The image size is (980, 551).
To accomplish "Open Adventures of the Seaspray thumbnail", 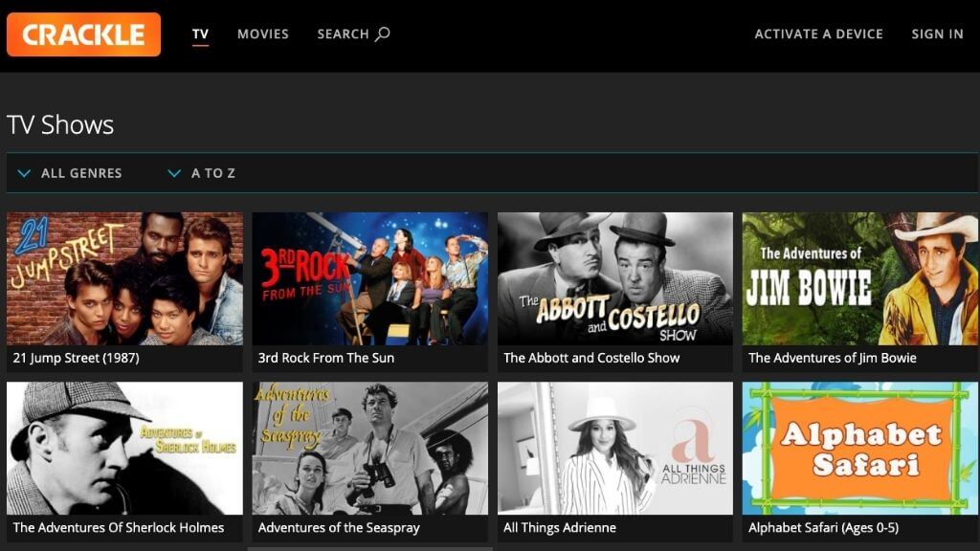I will point(370,449).
